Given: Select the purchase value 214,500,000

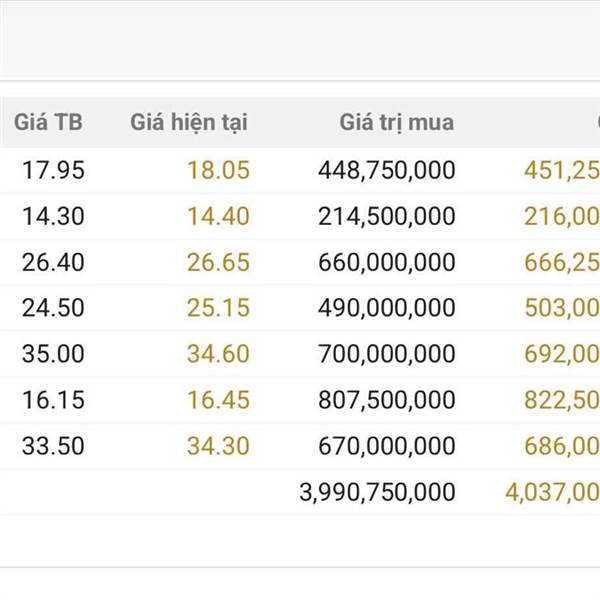Looking at the screenshot, I should [386, 216].
